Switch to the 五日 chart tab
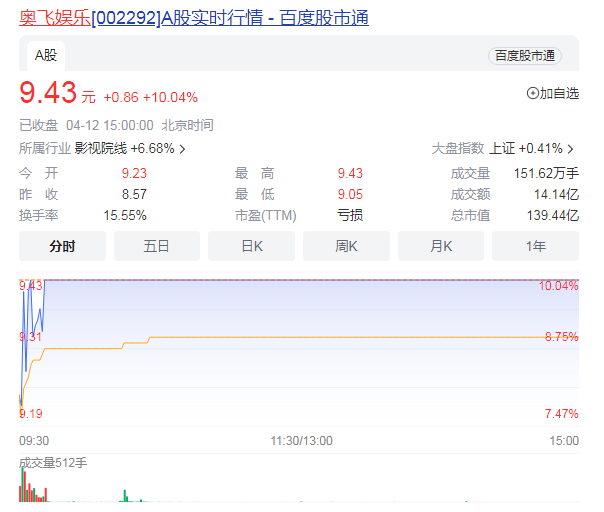The image size is (604, 512). [x=157, y=246]
